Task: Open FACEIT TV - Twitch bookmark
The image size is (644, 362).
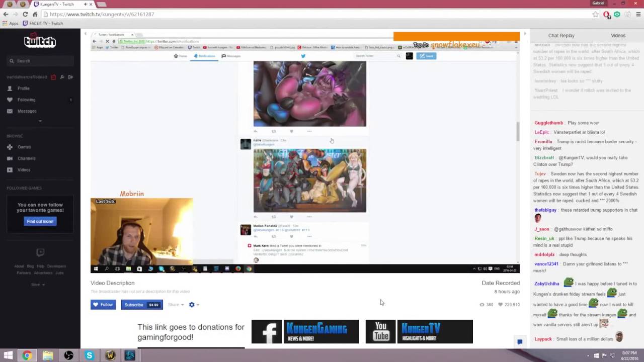Action: click(x=43, y=23)
